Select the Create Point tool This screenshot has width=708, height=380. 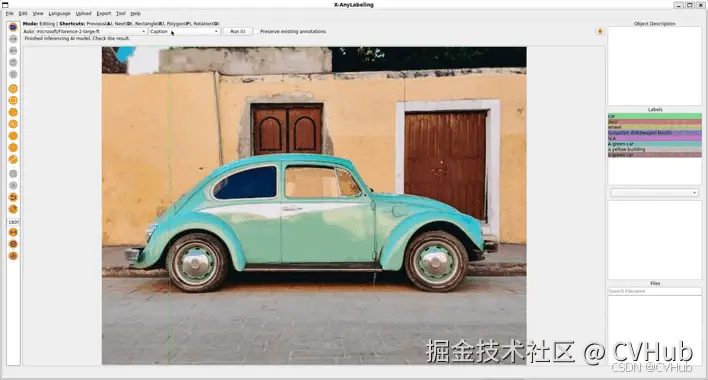[x=13, y=147]
